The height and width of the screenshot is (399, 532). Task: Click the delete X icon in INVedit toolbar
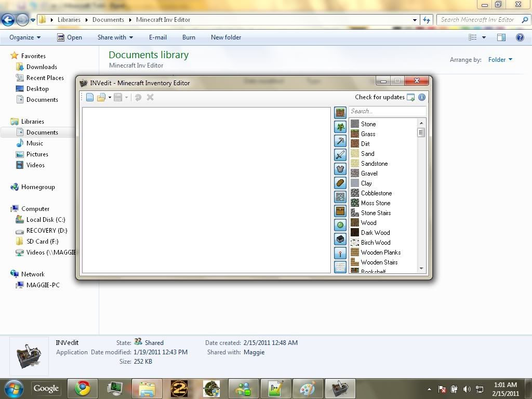150,97
